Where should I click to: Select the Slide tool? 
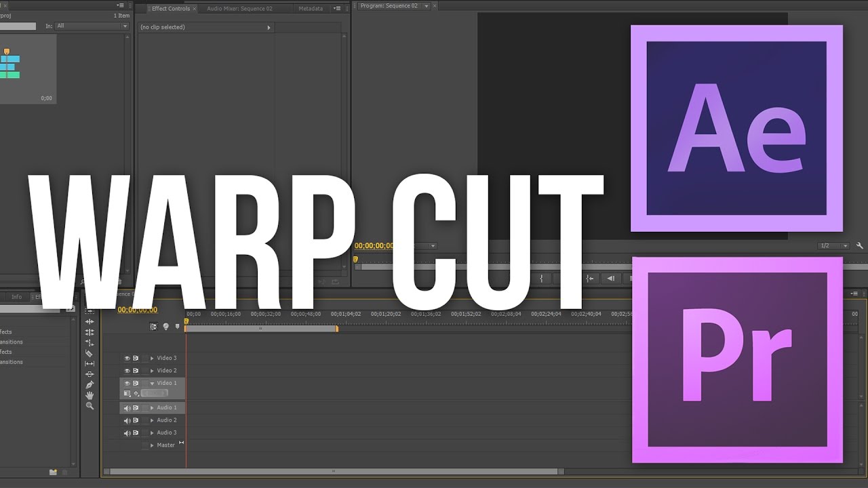pos(90,374)
